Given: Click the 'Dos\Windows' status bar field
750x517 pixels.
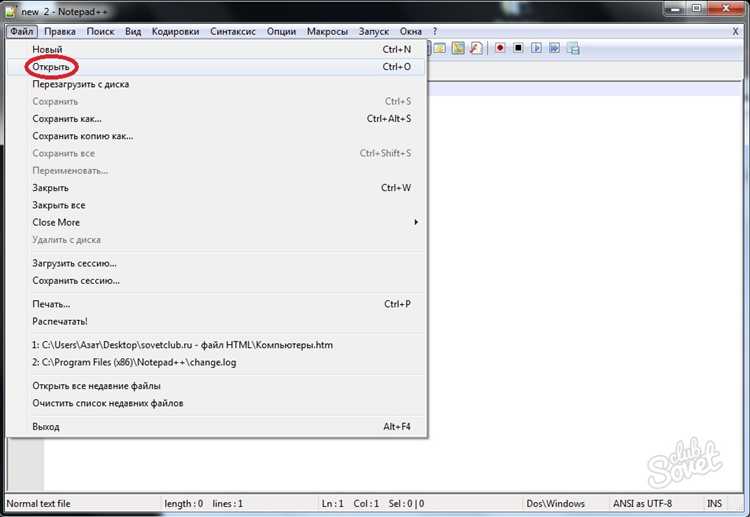Looking at the screenshot, I should click(555, 504).
